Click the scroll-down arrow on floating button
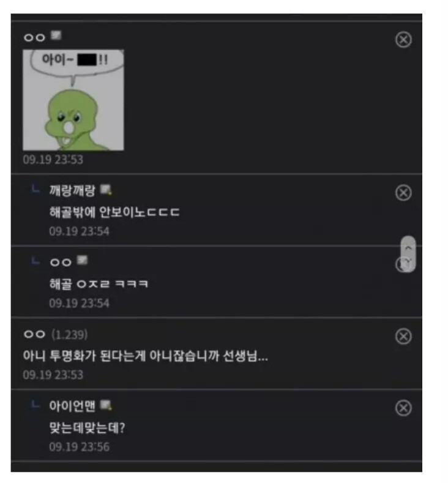The width and height of the screenshot is (448, 483). 408,262
